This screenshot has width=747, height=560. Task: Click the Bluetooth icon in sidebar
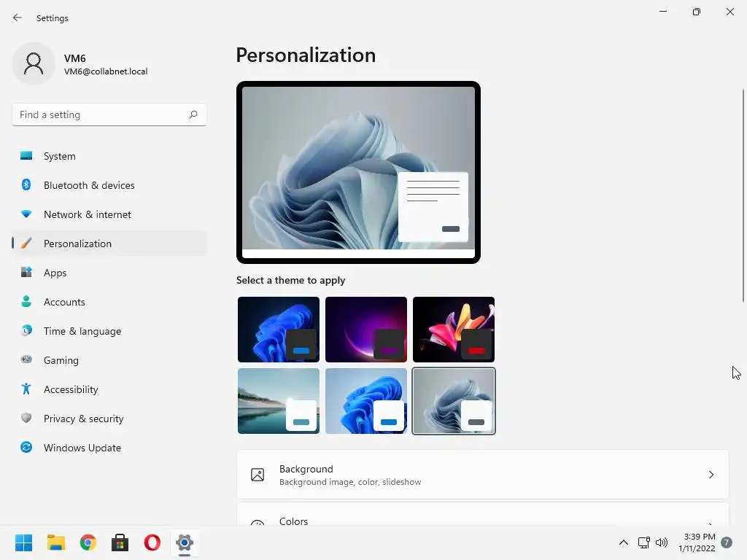tap(26, 184)
